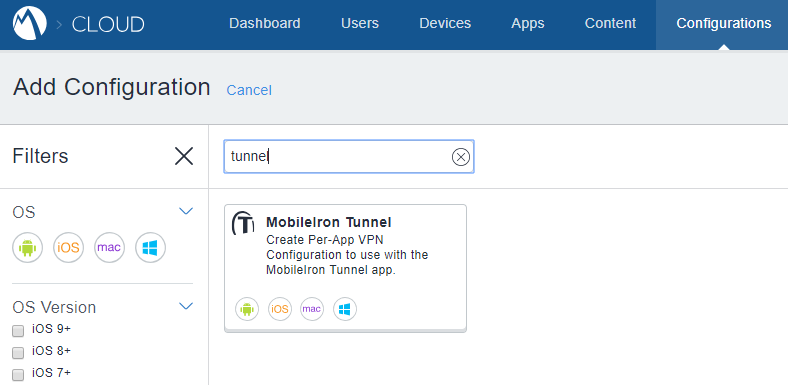Viewport: 788px width, 385px height.
Task: Cancel adding the configuration
Action: pos(249,90)
